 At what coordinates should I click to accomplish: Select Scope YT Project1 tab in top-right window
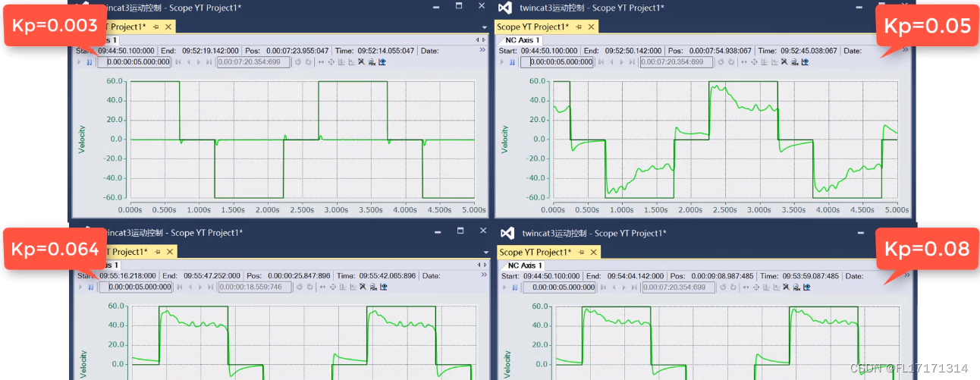click(546, 27)
